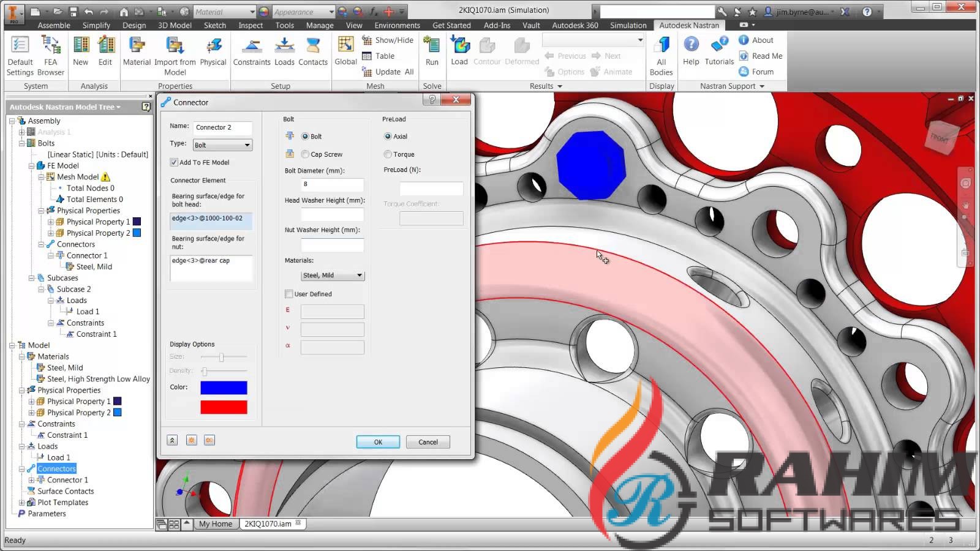Open the connector Type dropdown

222,145
